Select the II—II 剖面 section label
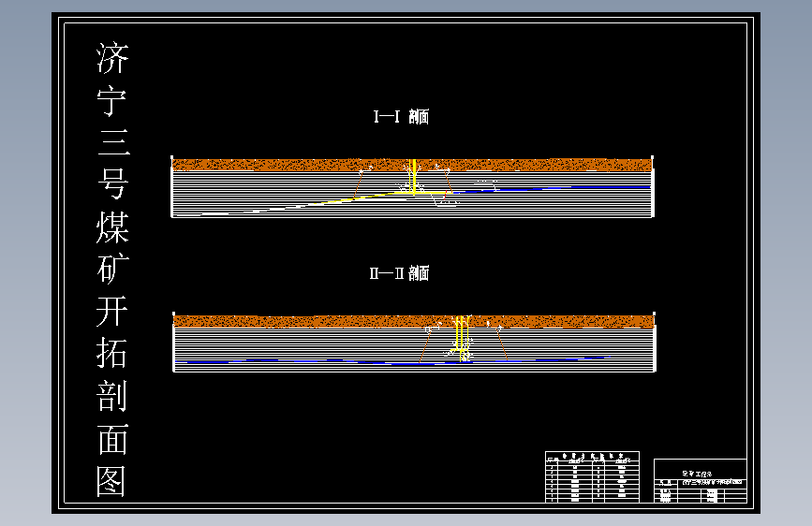This screenshot has width=812, height=526. [399, 273]
